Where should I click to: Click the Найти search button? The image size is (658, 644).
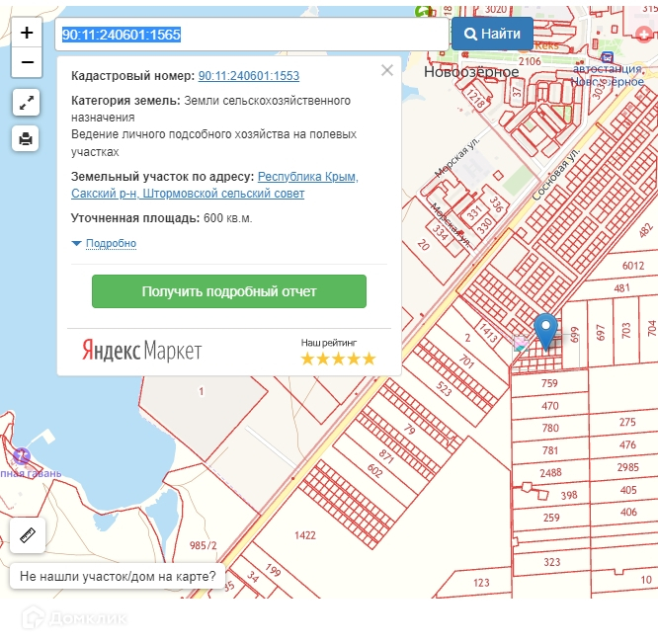click(x=491, y=34)
